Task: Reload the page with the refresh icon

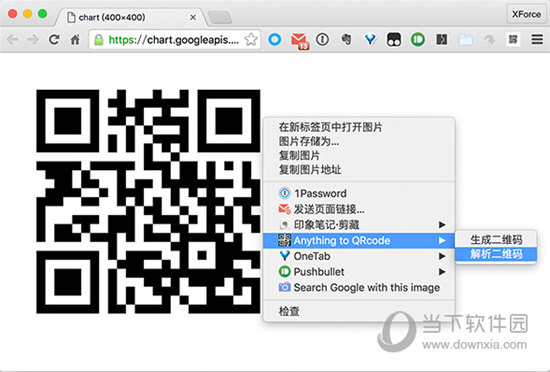Action: (54, 39)
